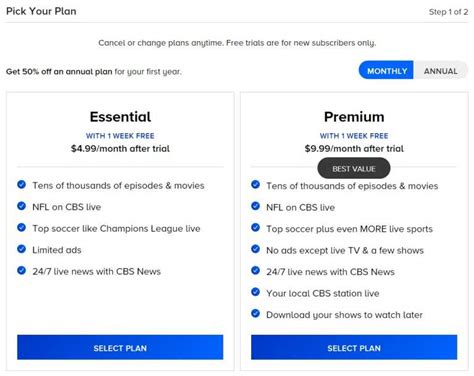The image size is (474, 376).
Task: Click checkmark icon next to Essential's NFL on CBS live
Action: 22,206
